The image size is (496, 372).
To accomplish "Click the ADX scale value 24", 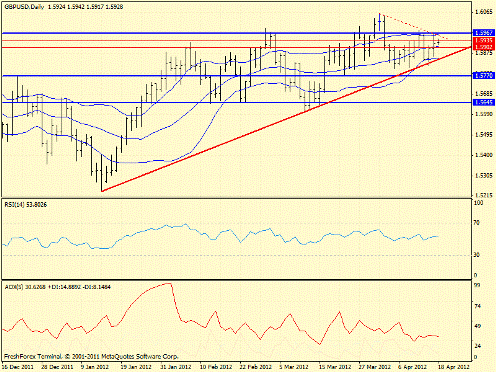I will (x=477, y=346).
